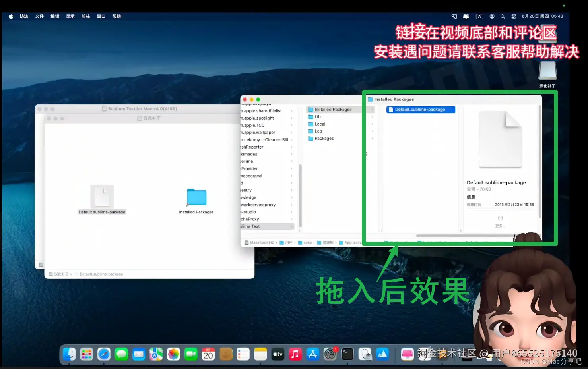The height and width of the screenshot is (369, 588).
Task: Open Launchpad in the Dock
Action: point(86,354)
